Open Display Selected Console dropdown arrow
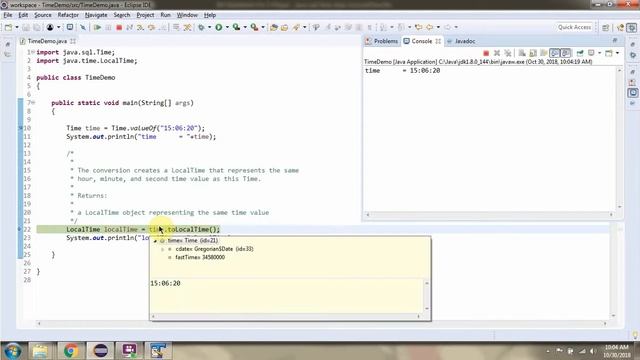 click(599, 53)
